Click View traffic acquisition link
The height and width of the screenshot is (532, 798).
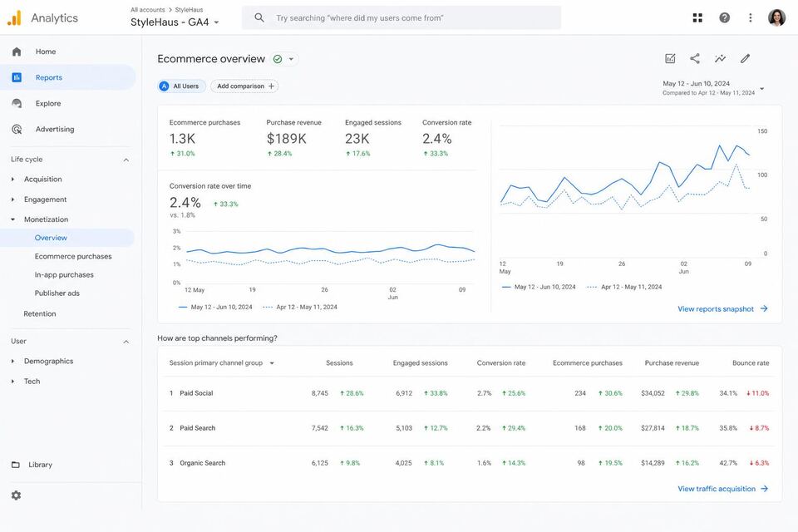click(722, 489)
